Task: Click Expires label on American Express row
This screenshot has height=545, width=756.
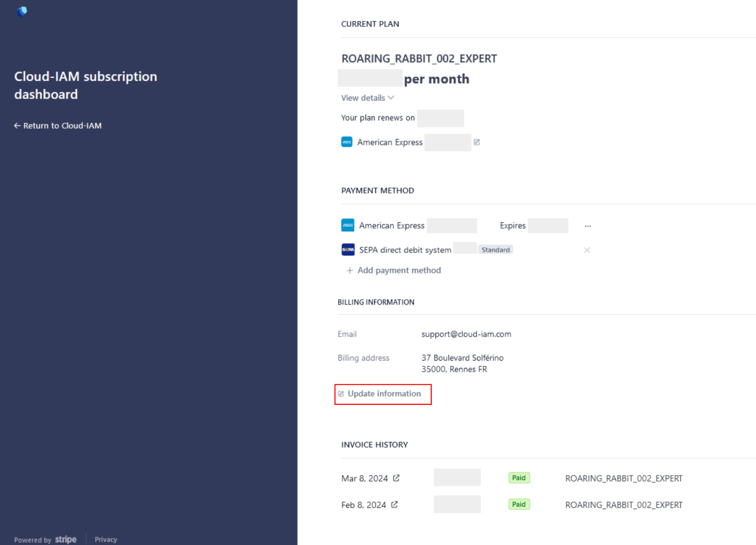Action: [512, 226]
